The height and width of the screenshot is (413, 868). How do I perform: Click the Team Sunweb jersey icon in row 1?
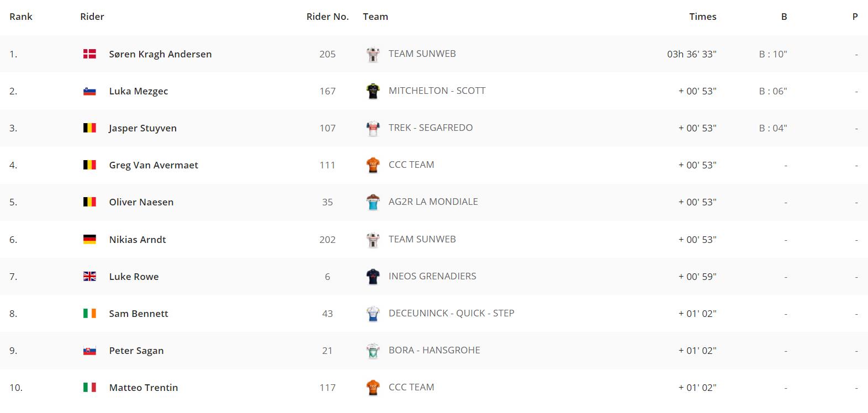pos(373,54)
